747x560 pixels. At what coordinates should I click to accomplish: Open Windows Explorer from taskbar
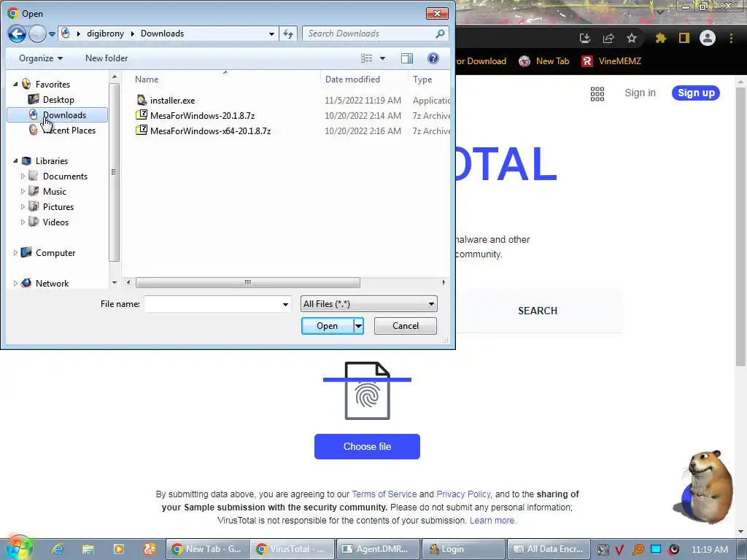click(x=88, y=549)
